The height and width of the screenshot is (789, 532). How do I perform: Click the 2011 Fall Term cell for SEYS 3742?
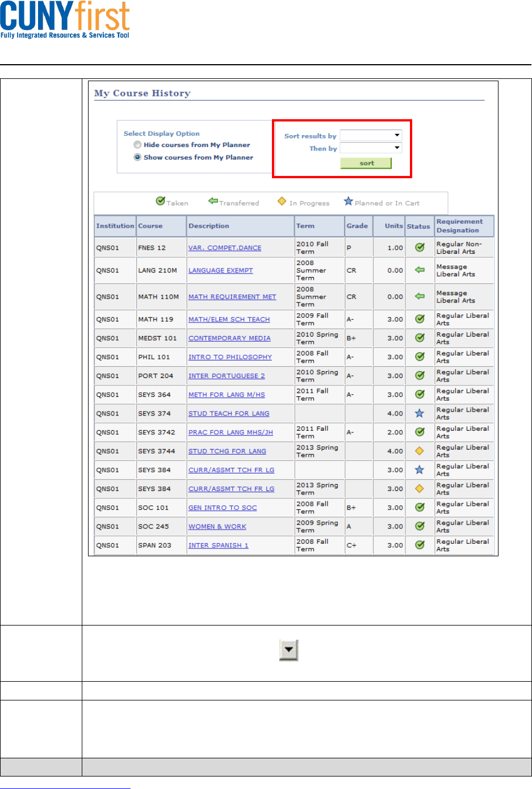click(320, 432)
